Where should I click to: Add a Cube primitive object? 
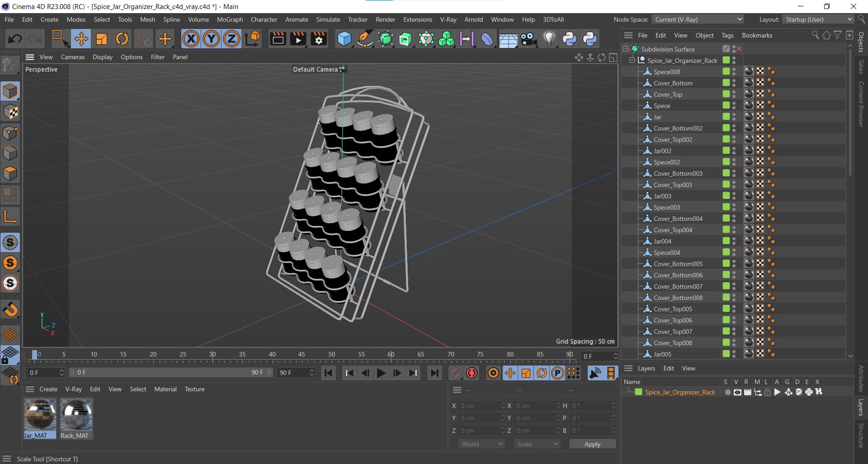(x=344, y=39)
